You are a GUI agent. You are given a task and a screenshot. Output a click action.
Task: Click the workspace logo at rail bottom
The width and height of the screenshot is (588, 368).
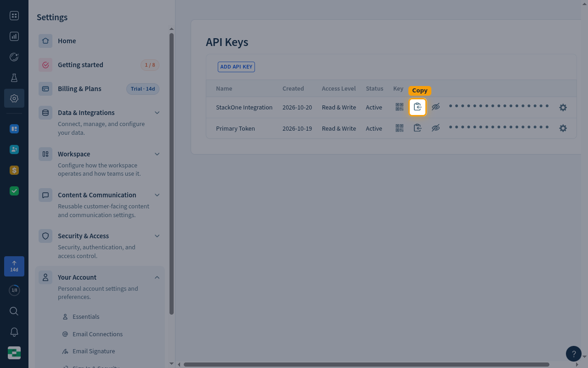pyautogui.click(x=14, y=353)
